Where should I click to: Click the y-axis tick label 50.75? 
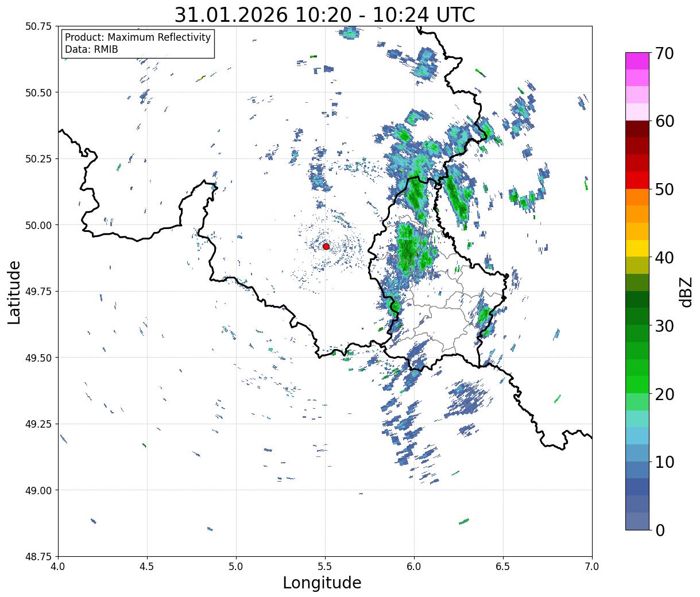39,26
